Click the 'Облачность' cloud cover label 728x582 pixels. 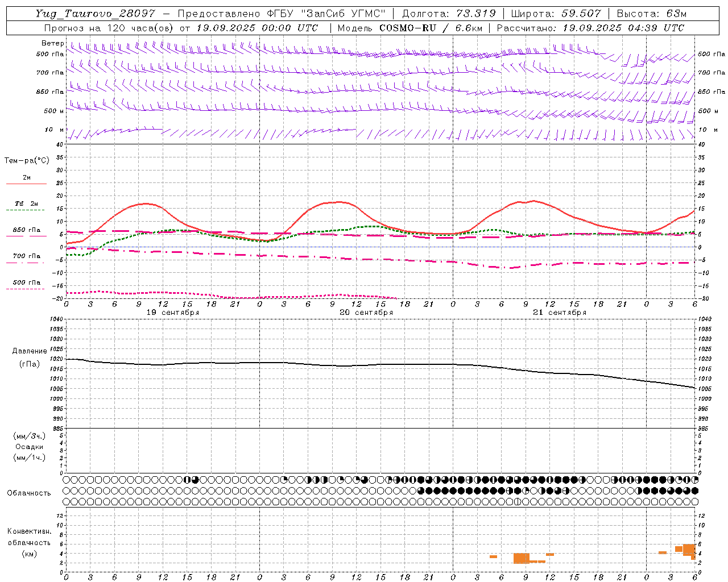[x=29, y=493]
